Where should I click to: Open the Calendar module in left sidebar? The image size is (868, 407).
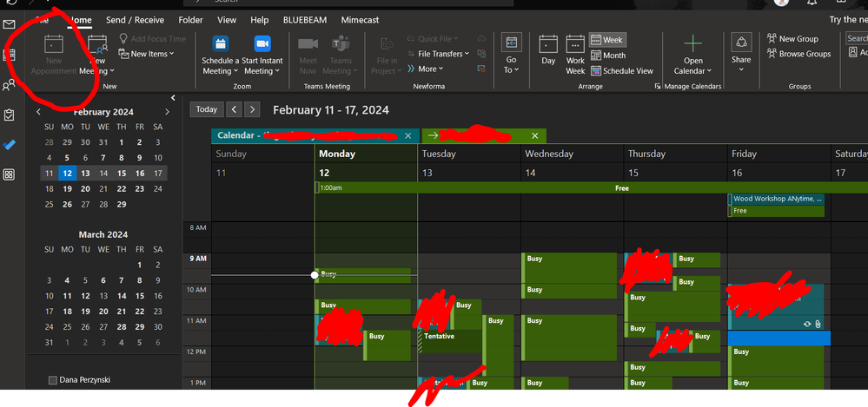click(x=9, y=55)
